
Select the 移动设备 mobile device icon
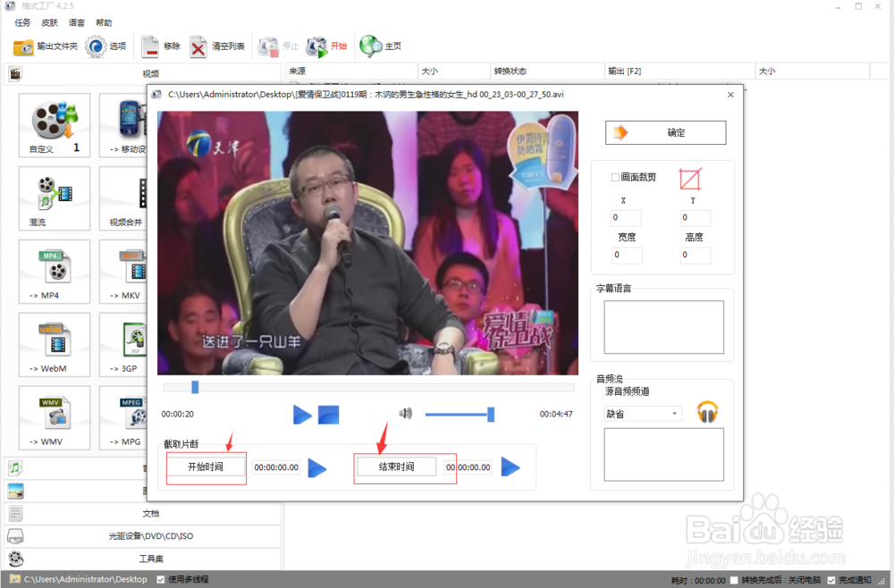click(124, 125)
